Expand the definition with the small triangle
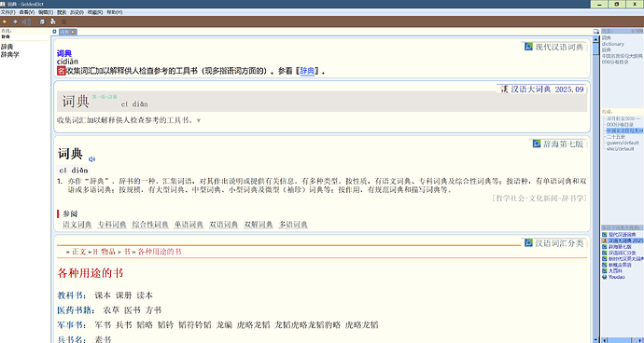Viewport: 644px width, 343px height. click(x=199, y=120)
